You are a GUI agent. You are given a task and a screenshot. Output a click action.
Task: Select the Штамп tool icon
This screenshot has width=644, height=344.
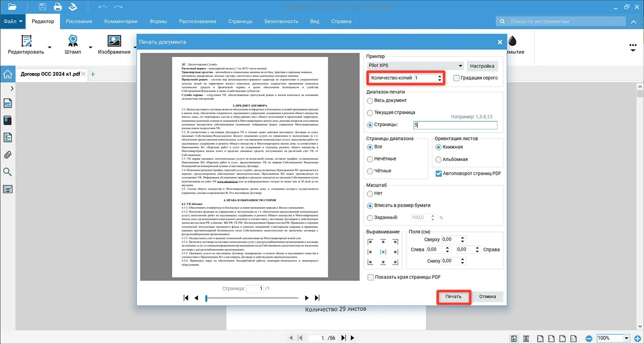[72, 41]
